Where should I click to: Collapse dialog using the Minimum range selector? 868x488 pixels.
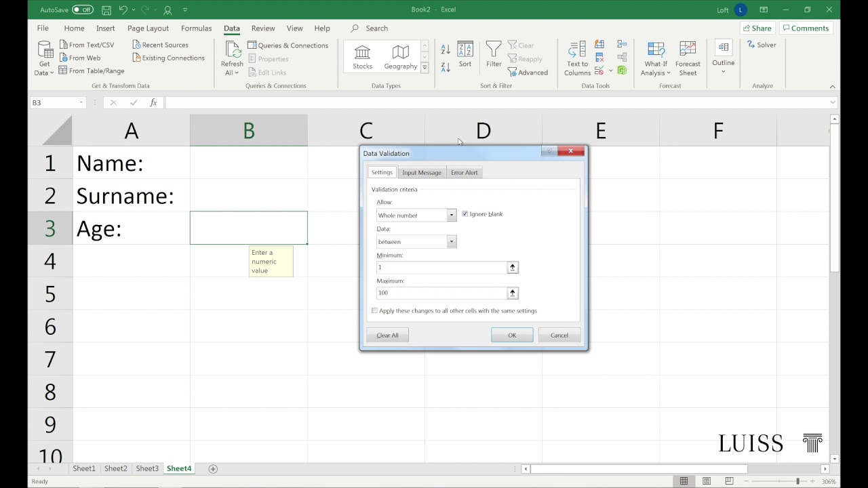click(x=513, y=267)
